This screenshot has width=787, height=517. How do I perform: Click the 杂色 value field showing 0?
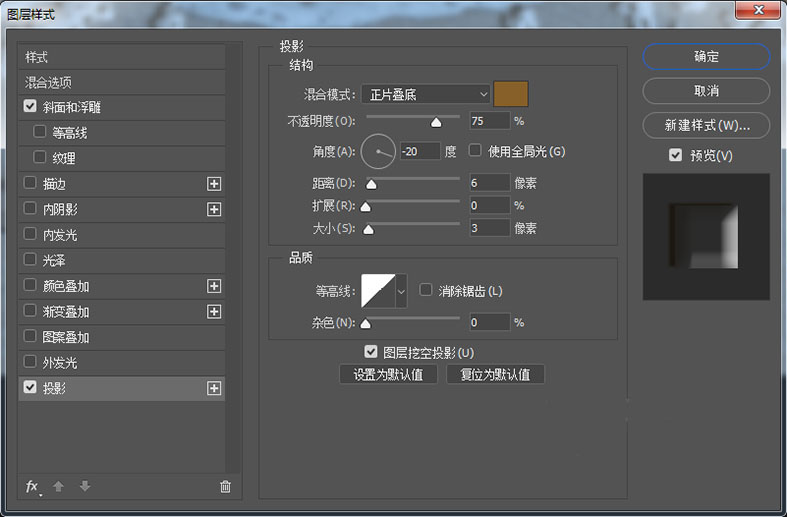coord(490,322)
